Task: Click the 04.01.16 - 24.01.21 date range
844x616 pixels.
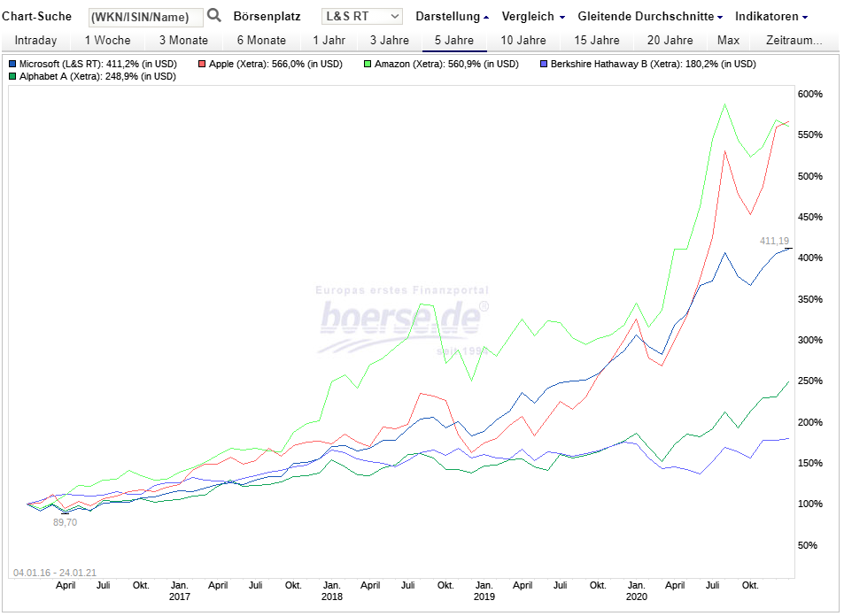Action: [55, 573]
